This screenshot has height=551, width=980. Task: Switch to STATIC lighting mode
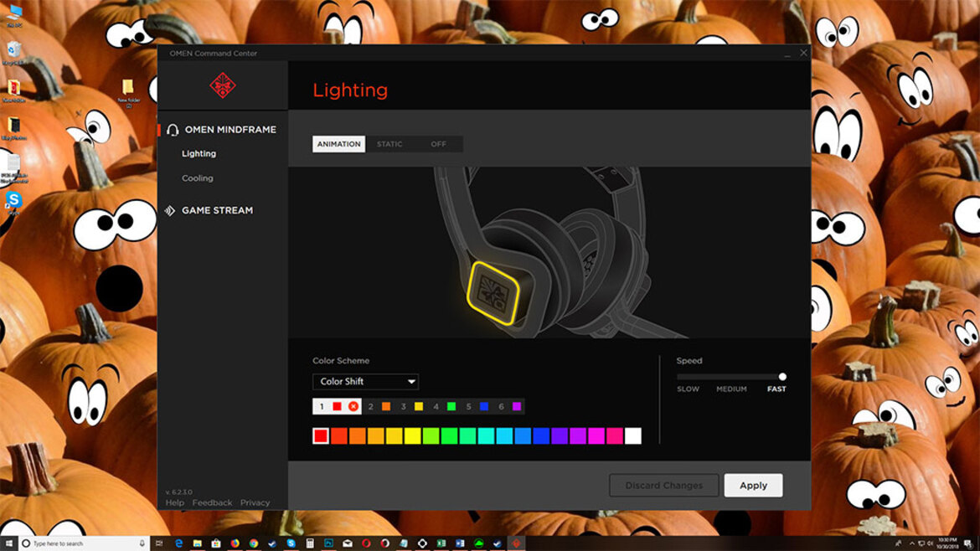click(389, 144)
